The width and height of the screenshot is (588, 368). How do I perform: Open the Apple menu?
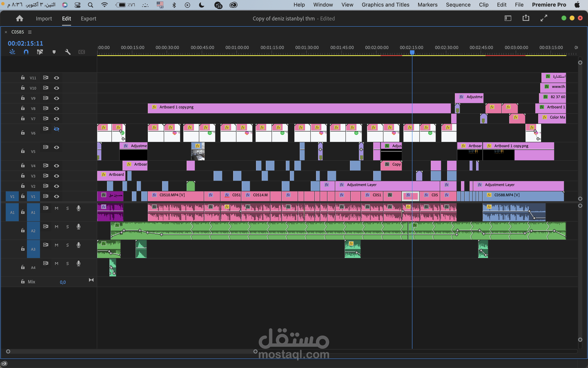578,5
